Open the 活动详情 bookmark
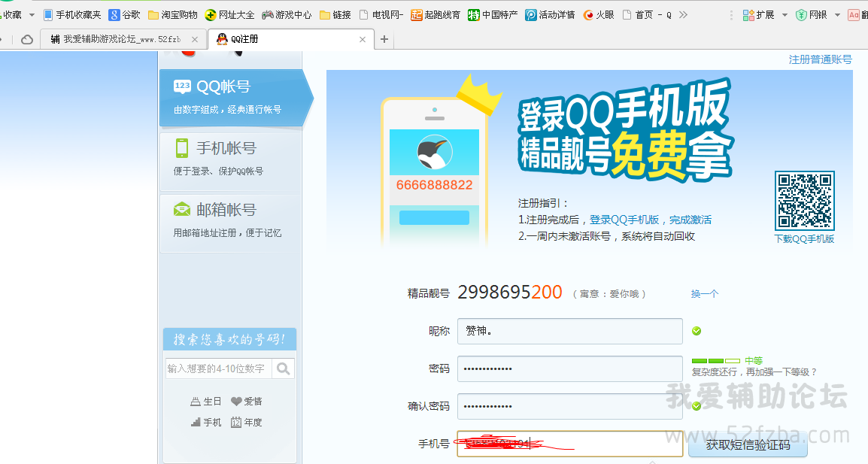This screenshot has height=464, width=868. pyautogui.click(x=551, y=15)
